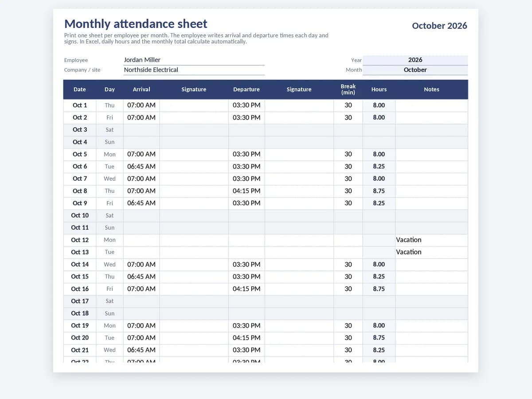532x399 pixels.
Task: Select the Oct 14 arrival time 07:00 AM
Action: pos(141,265)
